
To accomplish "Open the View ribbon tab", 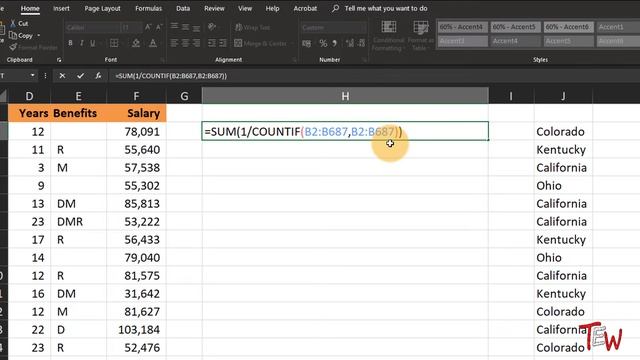I will click(245, 8).
